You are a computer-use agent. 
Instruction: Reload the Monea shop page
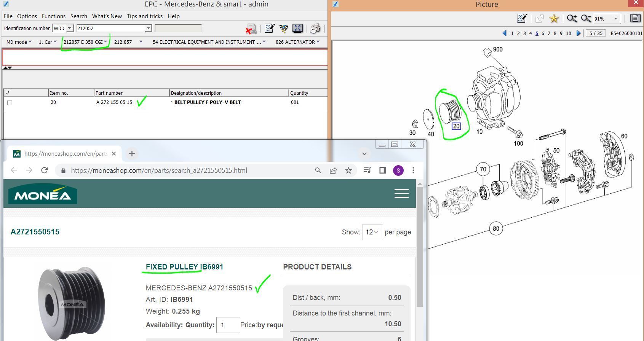coord(45,170)
